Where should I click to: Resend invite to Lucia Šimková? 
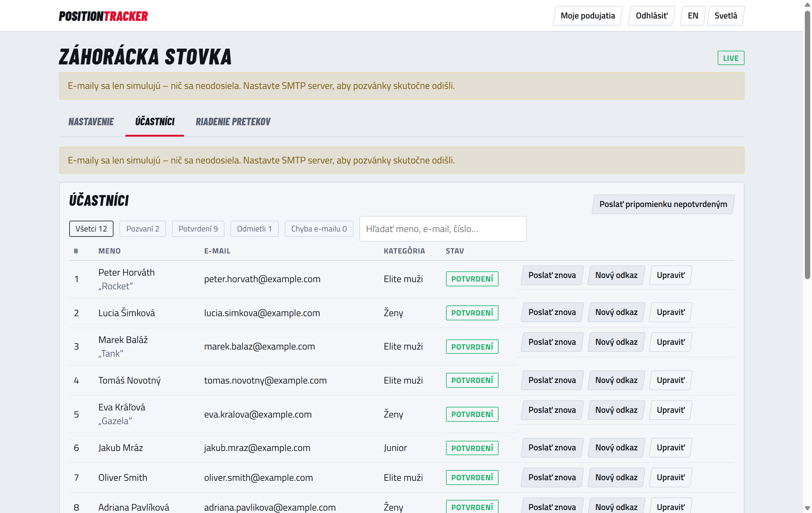coord(552,312)
